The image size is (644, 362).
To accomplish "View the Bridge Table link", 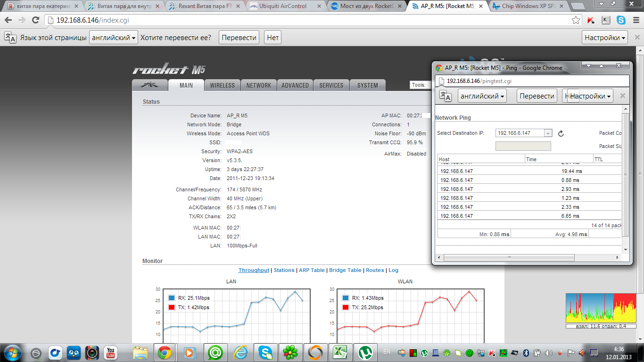I will (x=345, y=270).
